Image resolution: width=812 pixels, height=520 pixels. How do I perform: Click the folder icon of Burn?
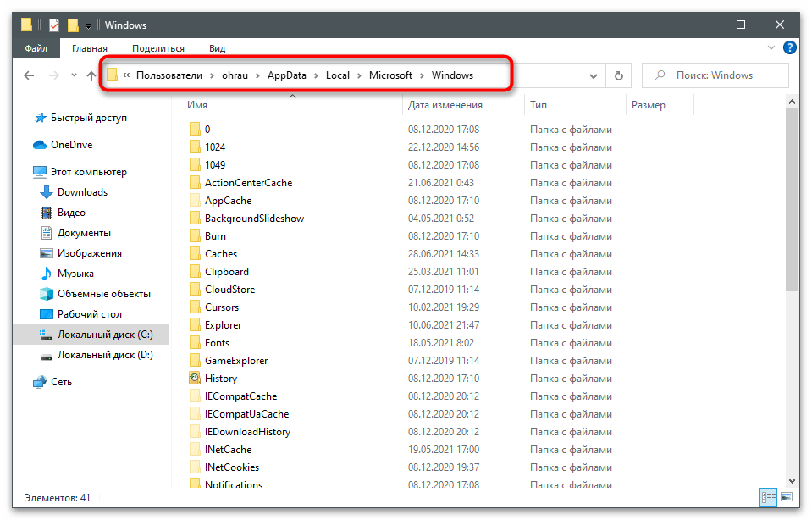pyautogui.click(x=195, y=235)
